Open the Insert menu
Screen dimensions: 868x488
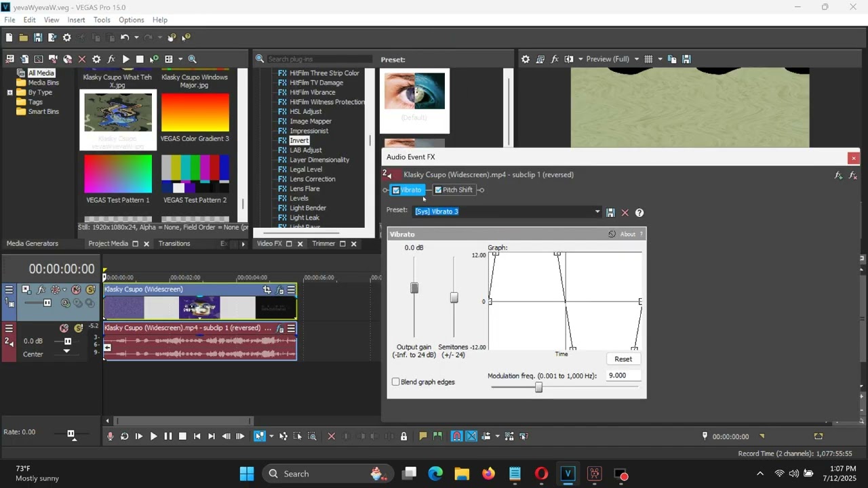click(x=76, y=20)
